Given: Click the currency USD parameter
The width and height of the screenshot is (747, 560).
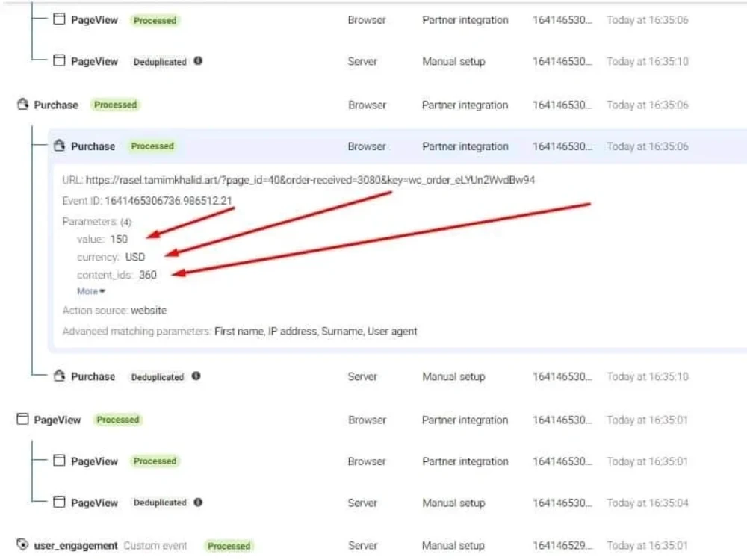Looking at the screenshot, I should point(111,257).
